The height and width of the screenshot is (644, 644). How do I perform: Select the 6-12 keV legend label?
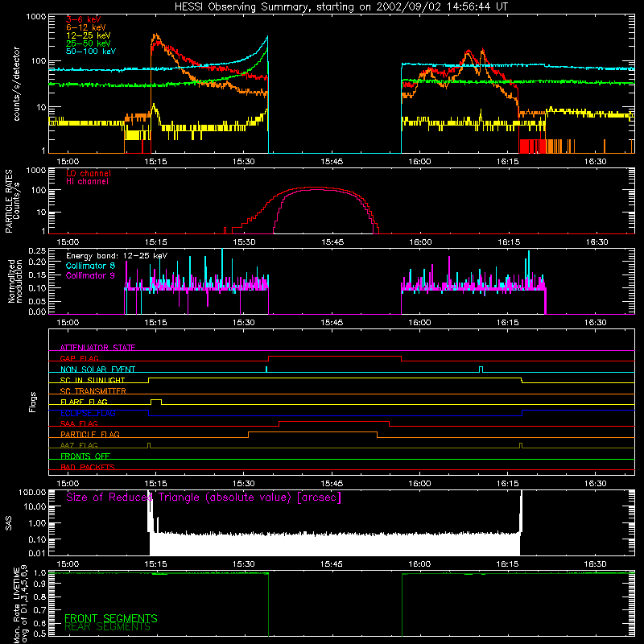[x=86, y=27]
